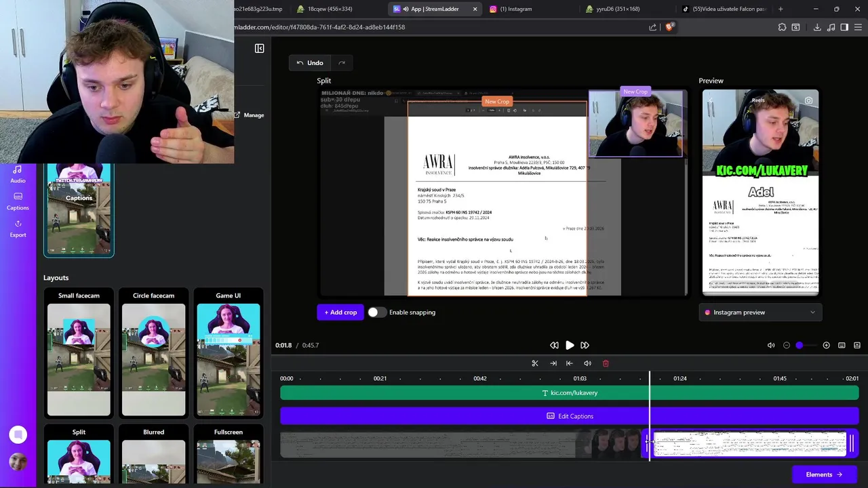Viewport: 868px width, 488px height.
Task: Open the browser extensions puzzle icon
Action: tap(782, 27)
